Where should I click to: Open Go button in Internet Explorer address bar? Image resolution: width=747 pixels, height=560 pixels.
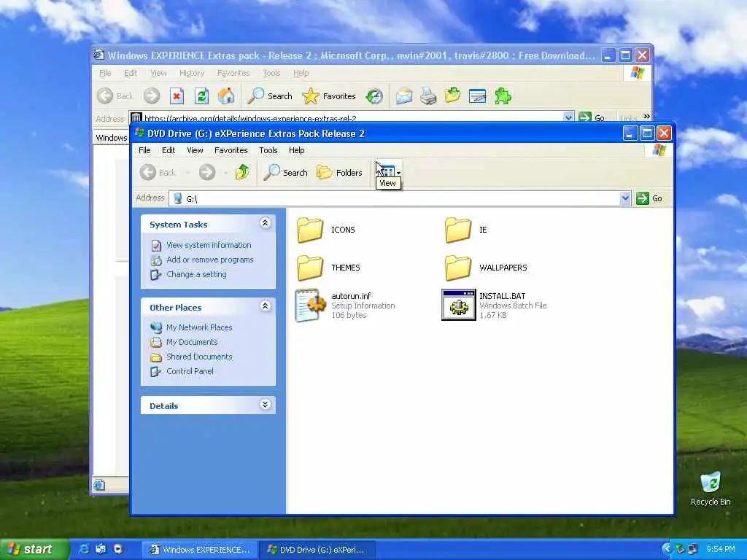click(592, 117)
